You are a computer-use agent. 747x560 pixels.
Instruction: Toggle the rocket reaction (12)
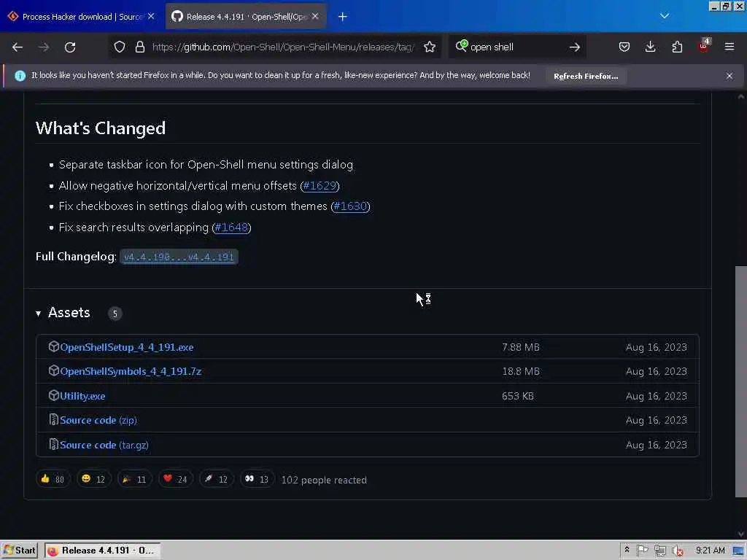pyautogui.click(x=216, y=479)
